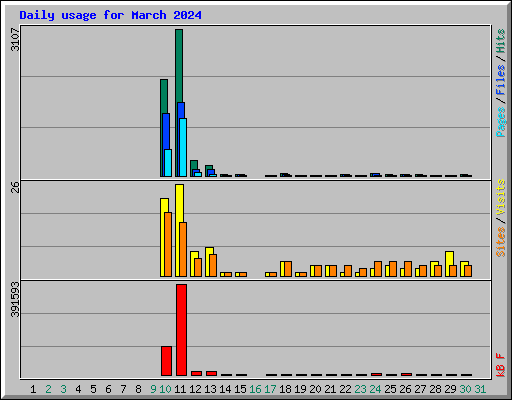Screen dimensions: 512x400
Task: Click the Hits legend label
Action: coord(501,41)
